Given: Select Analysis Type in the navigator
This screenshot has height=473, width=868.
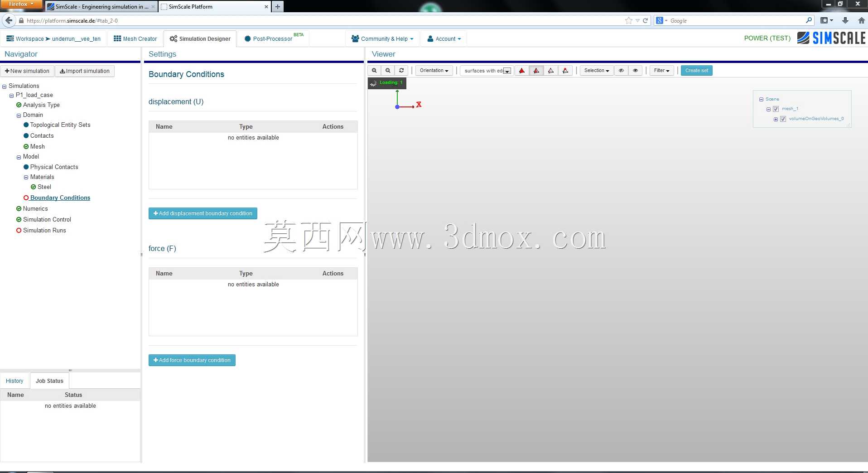Looking at the screenshot, I should (x=41, y=105).
